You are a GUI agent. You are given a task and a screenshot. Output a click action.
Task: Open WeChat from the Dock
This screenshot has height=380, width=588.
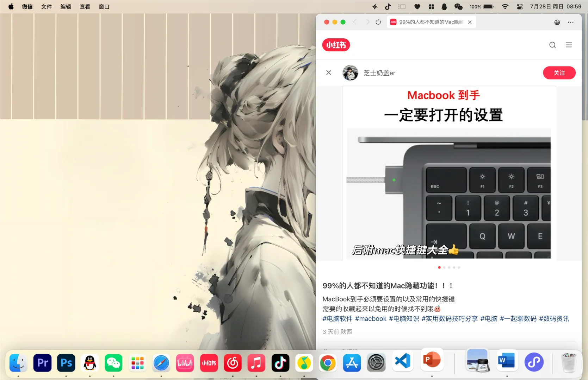113,363
